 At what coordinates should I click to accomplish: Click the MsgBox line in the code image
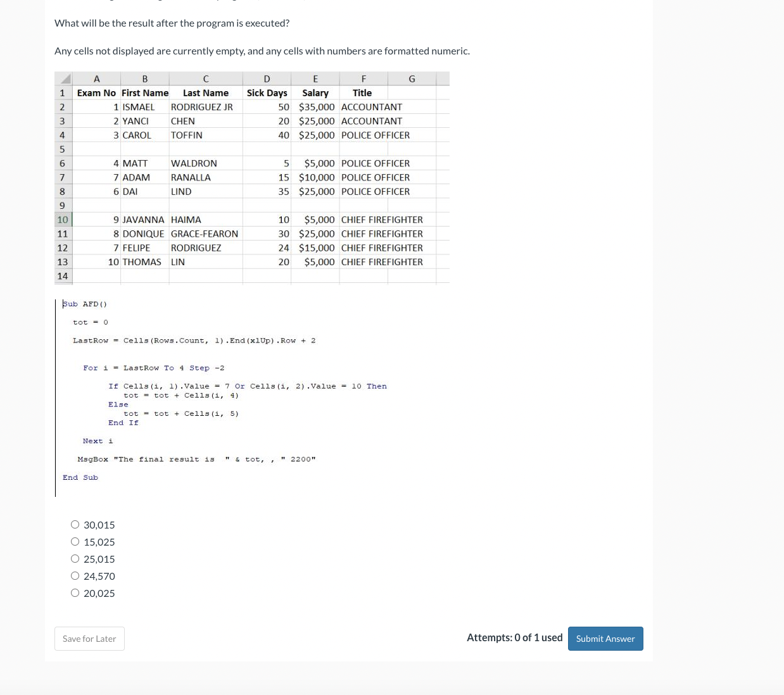click(x=196, y=459)
